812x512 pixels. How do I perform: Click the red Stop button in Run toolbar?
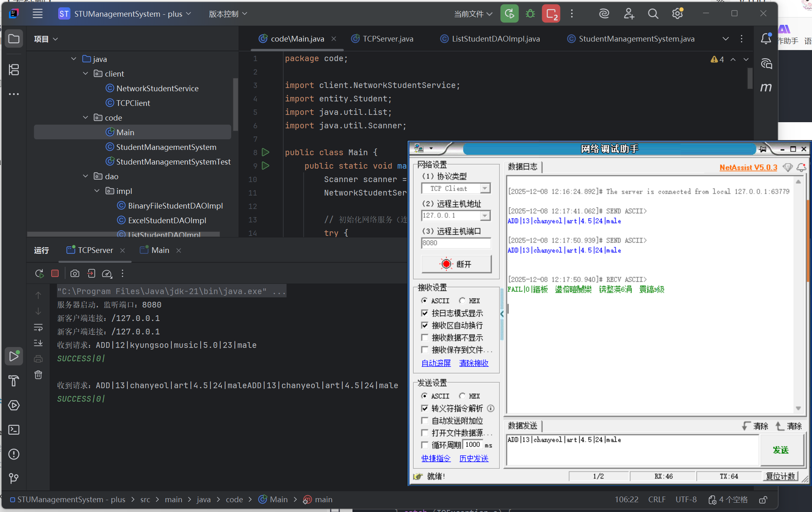point(55,273)
